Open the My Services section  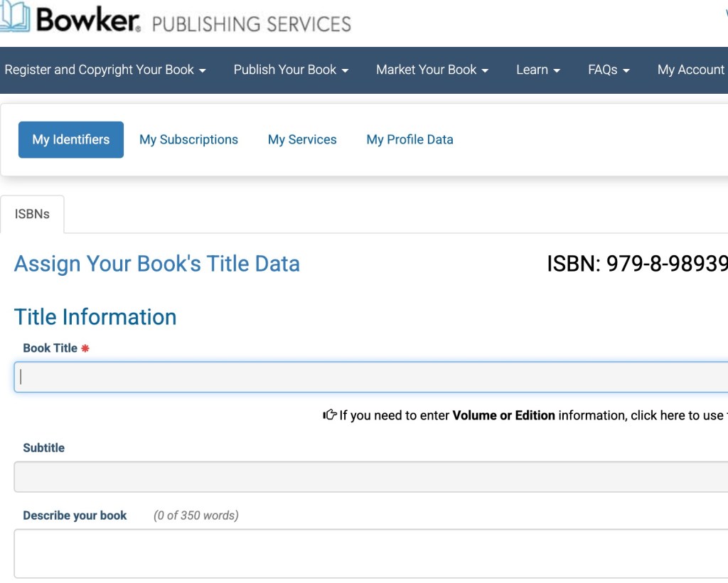(302, 139)
